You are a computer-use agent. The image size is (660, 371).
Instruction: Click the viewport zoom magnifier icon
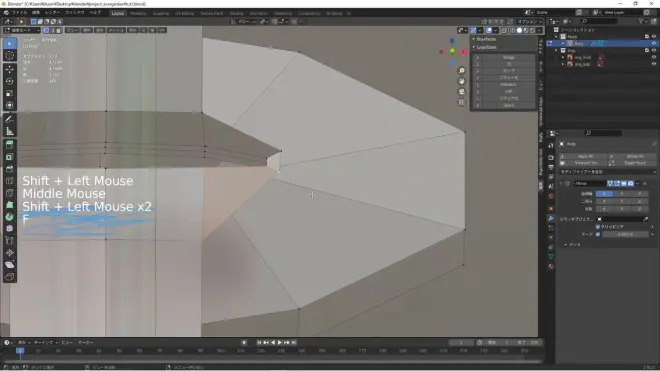point(462,71)
